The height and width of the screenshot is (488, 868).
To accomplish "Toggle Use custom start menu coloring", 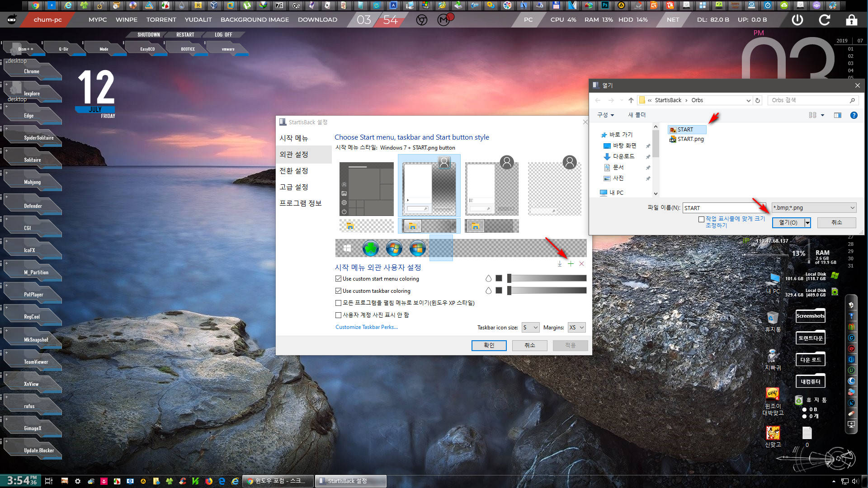I will [x=338, y=279].
